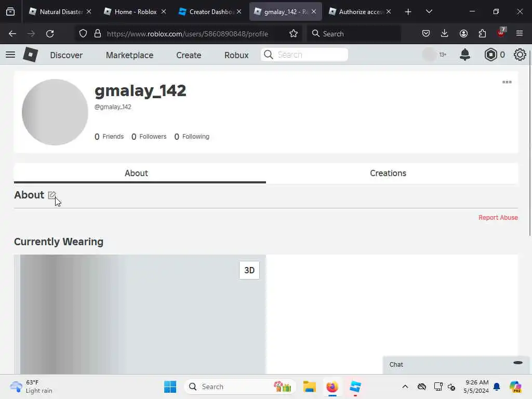Viewport: 532px width, 399px height.
Task: Click the site lock security icon
Action: coord(98,34)
